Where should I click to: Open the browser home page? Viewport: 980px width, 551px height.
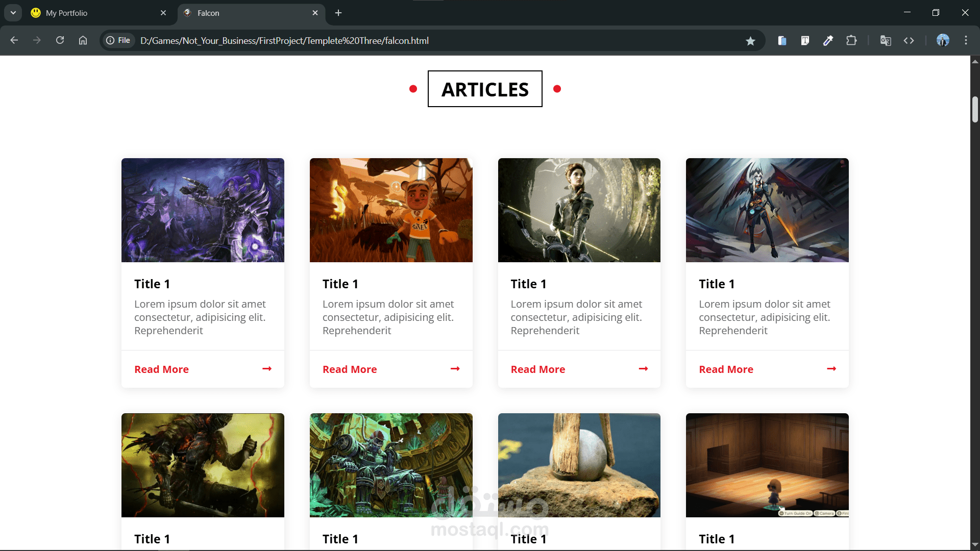(83, 40)
